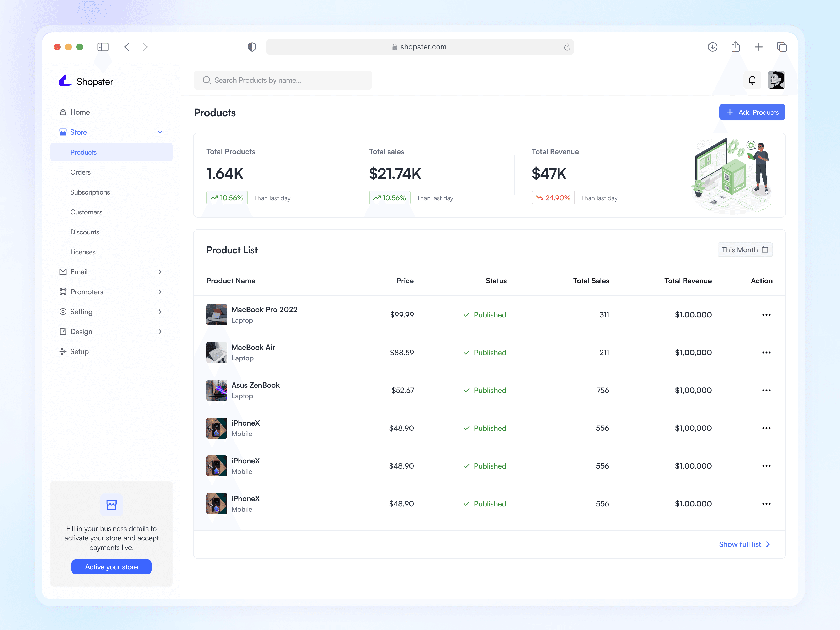Open actions menu for MacBook Pro 2022

766,315
